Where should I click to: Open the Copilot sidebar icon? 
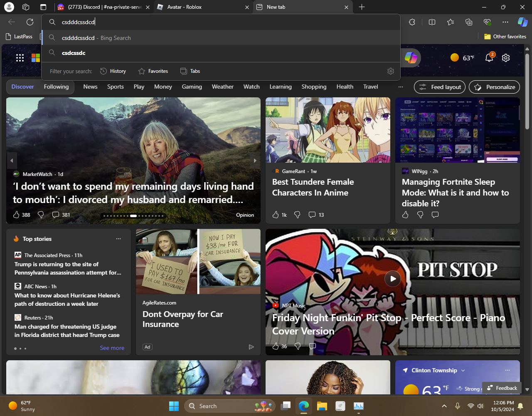click(x=522, y=22)
